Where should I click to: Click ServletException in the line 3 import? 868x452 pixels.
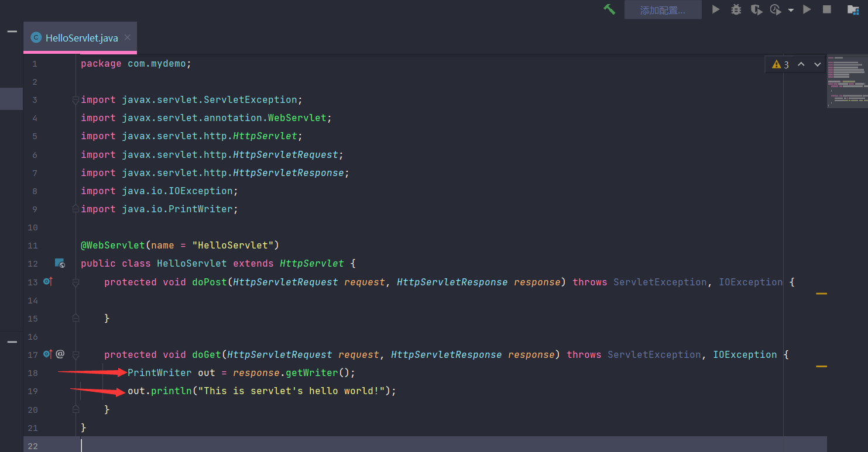[x=251, y=100]
